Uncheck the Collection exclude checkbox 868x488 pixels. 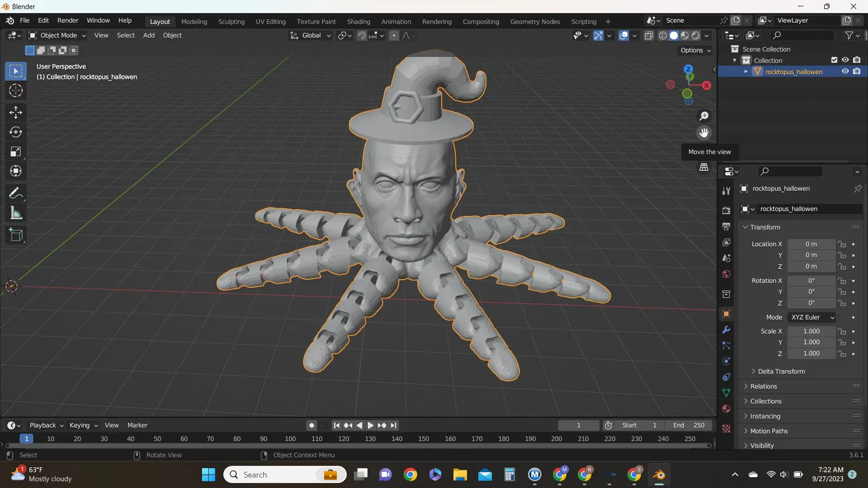click(834, 60)
